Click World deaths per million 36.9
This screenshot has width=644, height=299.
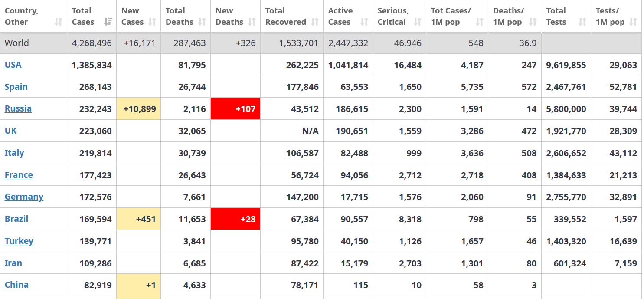pos(528,43)
